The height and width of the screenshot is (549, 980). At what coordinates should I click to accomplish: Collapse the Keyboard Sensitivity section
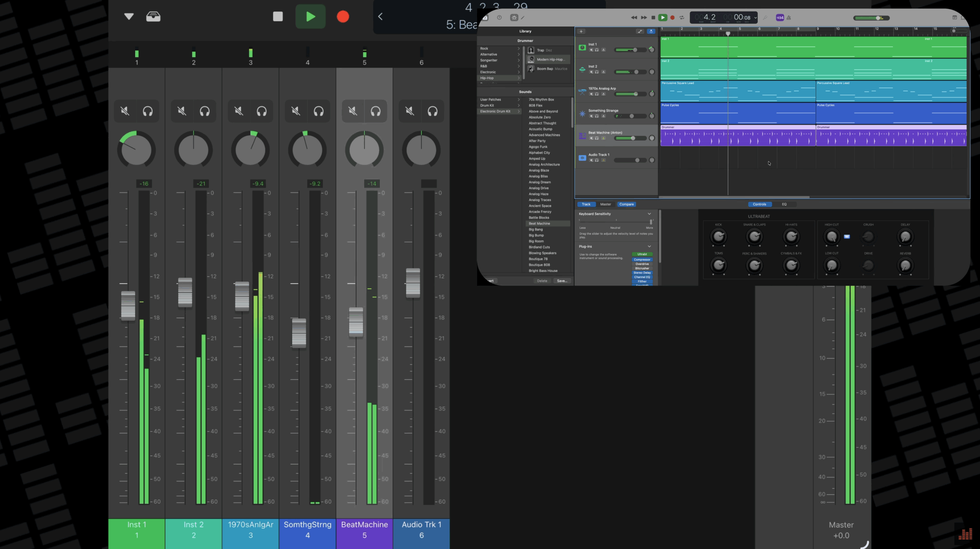[649, 214]
